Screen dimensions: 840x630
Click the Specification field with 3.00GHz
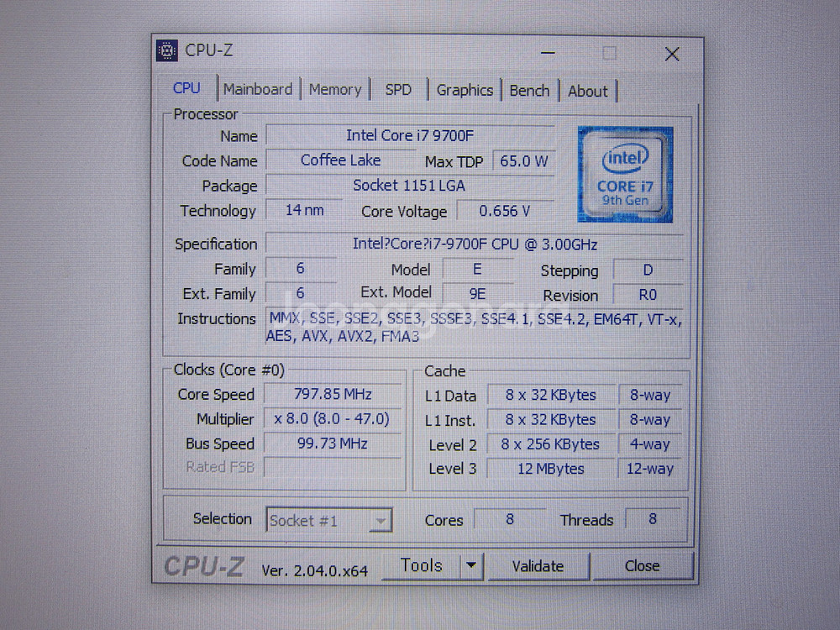[475, 244]
